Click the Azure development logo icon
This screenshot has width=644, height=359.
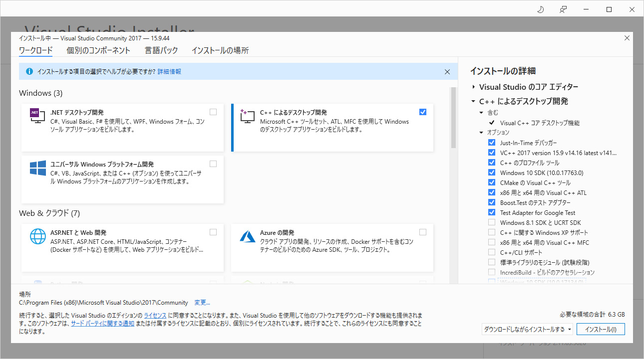248,236
